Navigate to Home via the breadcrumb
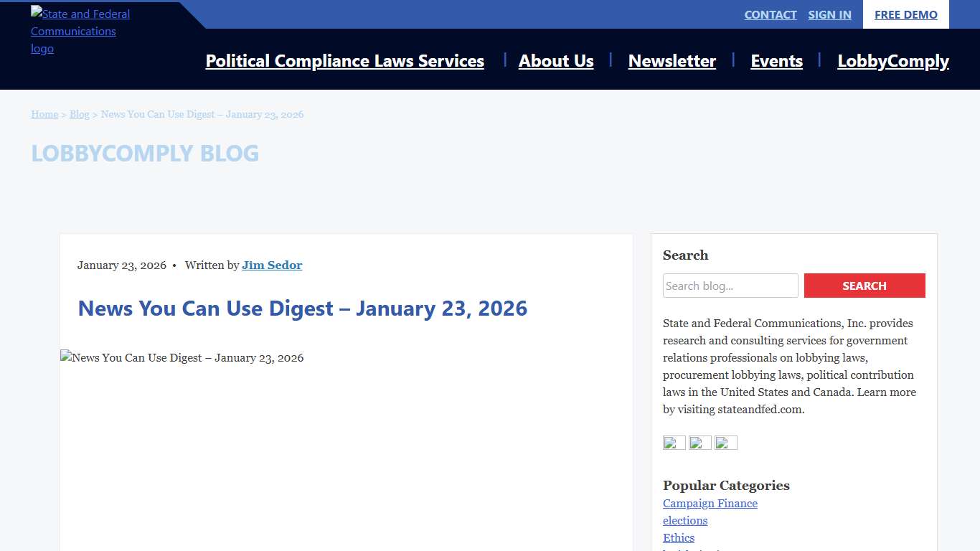The image size is (980, 551). 44,114
